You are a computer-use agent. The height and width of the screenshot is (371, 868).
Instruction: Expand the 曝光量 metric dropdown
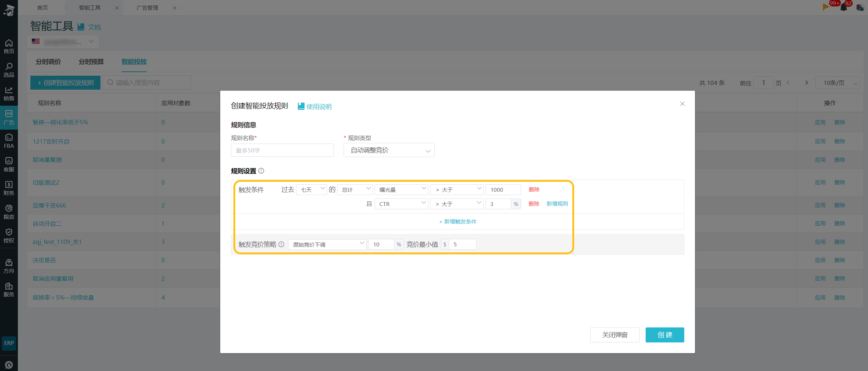(x=401, y=190)
